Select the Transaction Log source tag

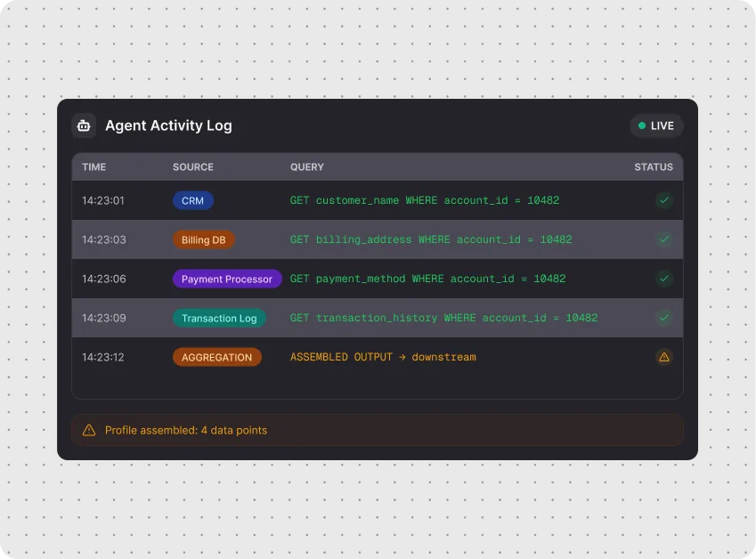(x=219, y=318)
